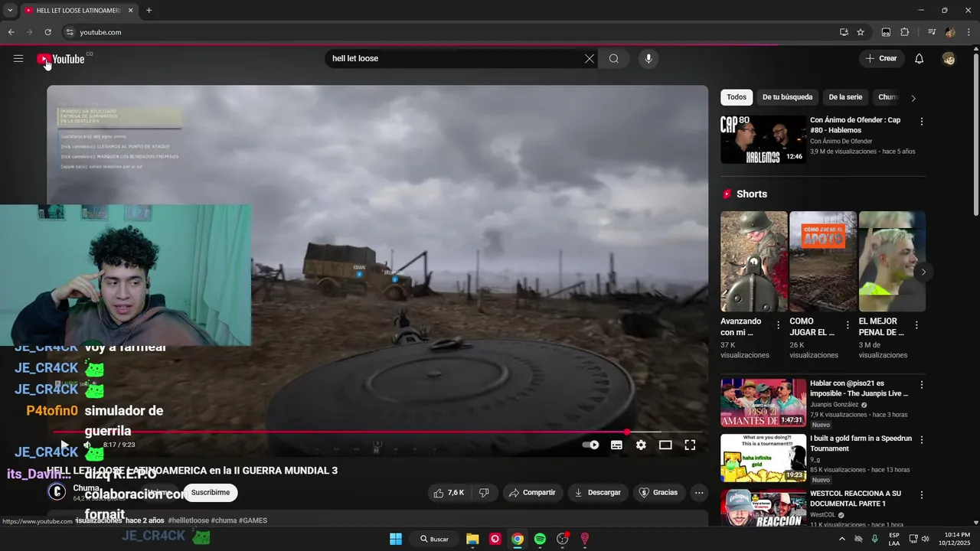Open Chrome extensions puzzle icon

pyautogui.click(x=904, y=32)
